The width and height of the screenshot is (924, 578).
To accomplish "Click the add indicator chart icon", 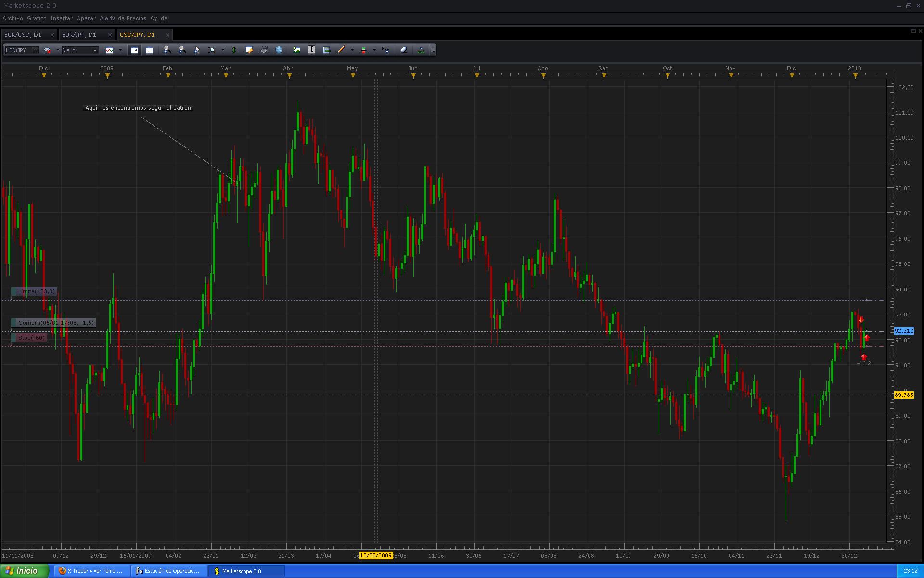I will click(296, 50).
